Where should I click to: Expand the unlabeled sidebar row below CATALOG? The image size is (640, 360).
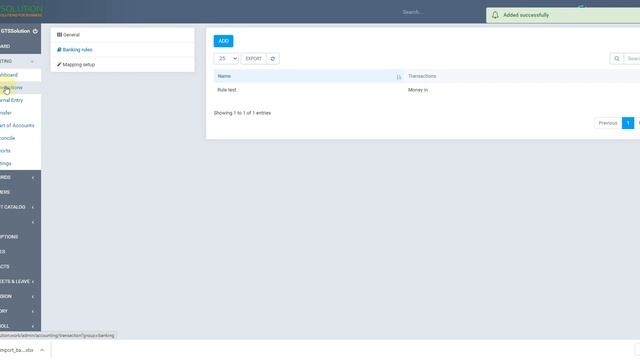(33, 222)
